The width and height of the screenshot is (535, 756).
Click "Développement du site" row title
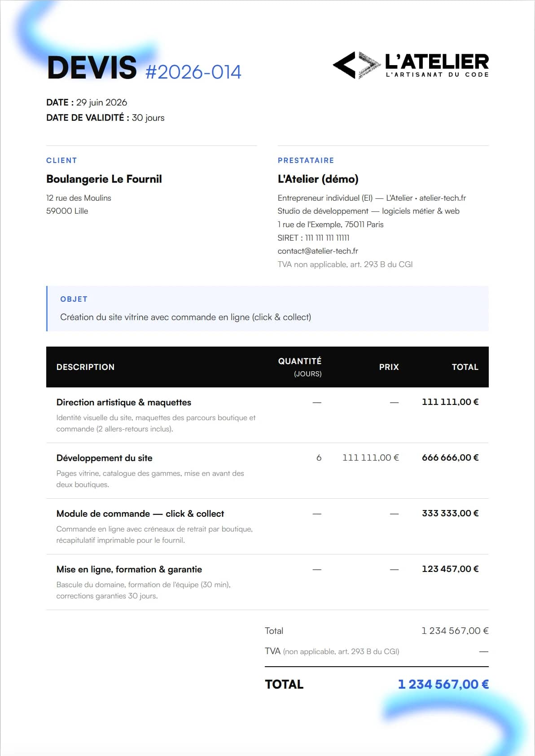tap(104, 458)
